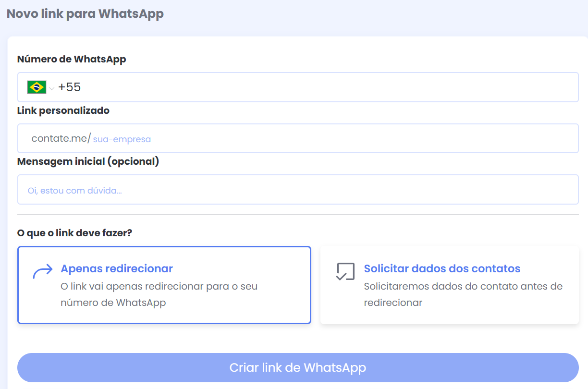588x389 pixels.
Task: Click the Brazil flag icon
Action: 37,87
